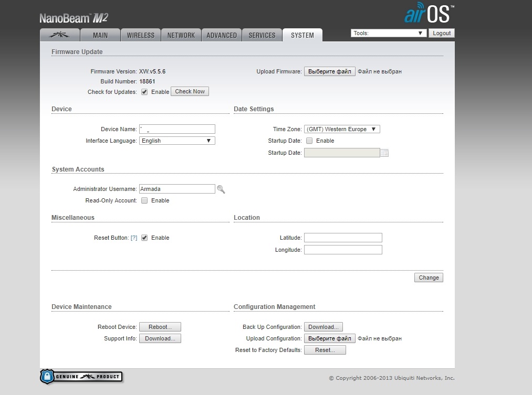Switch to the MAIN tab
This screenshot has height=395, width=532.
coord(100,35)
